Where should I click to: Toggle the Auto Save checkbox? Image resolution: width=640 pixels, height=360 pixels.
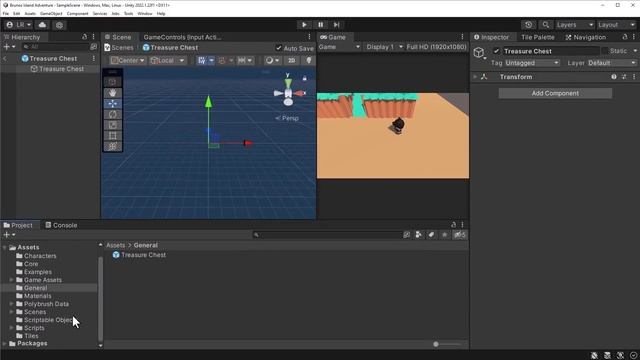point(279,48)
